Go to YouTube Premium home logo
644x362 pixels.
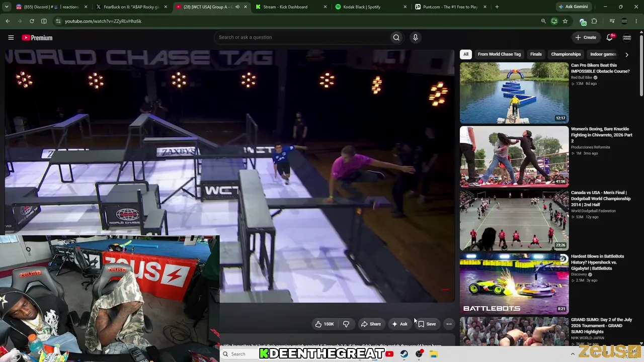pyautogui.click(x=37, y=38)
